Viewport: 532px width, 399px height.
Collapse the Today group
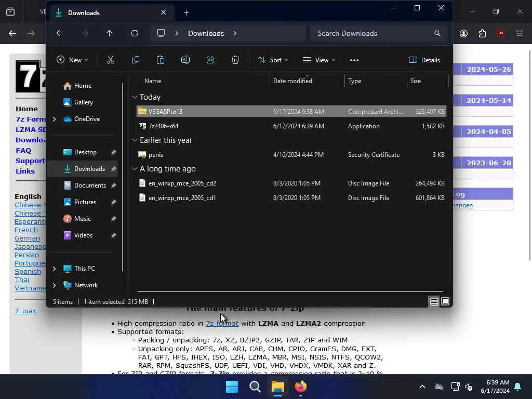pyautogui.click(x=135, y=97)
